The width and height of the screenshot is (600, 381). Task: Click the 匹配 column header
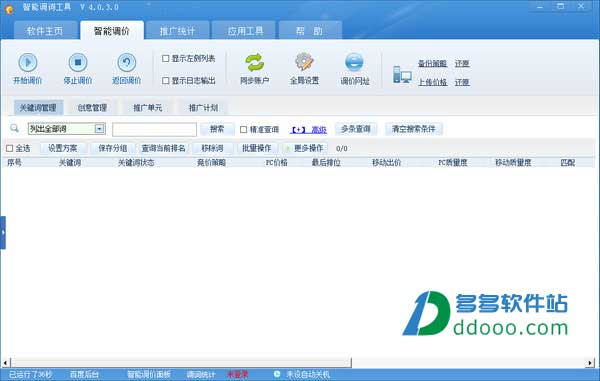pos(568,163)
